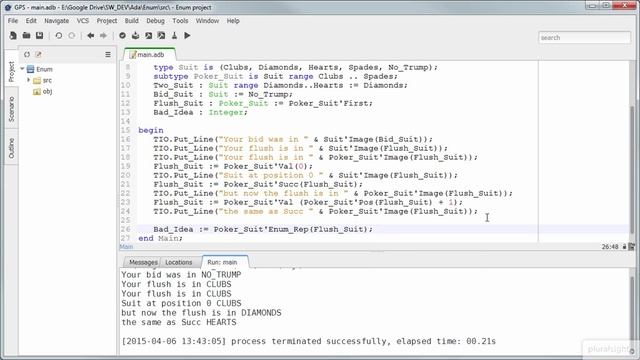The width and height of the screenshot is (640, 360).
Task: Open a file using the folder toolbar icon
Action: click(x=27, y=36)
